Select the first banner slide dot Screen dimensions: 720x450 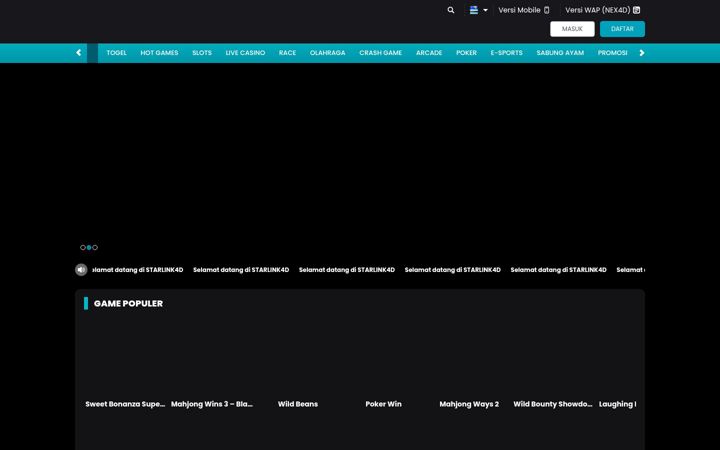pyautogui.click(x=83, y=248)
